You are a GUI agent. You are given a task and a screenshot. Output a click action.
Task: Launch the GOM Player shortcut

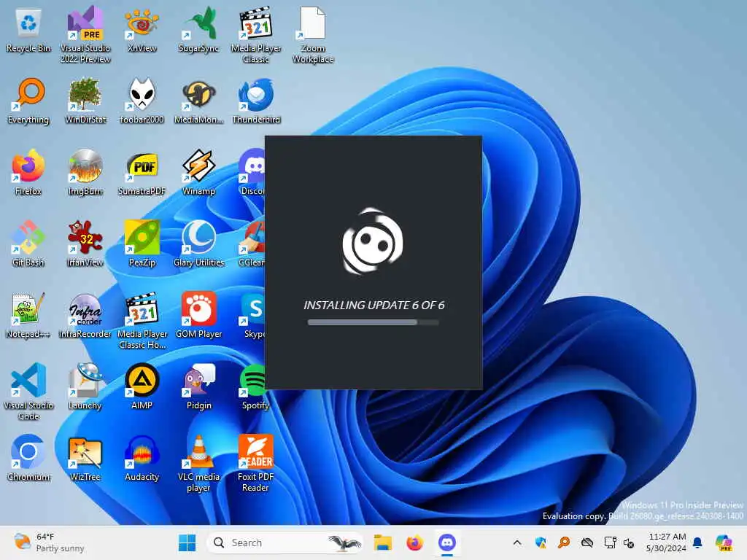pos(198,315)
